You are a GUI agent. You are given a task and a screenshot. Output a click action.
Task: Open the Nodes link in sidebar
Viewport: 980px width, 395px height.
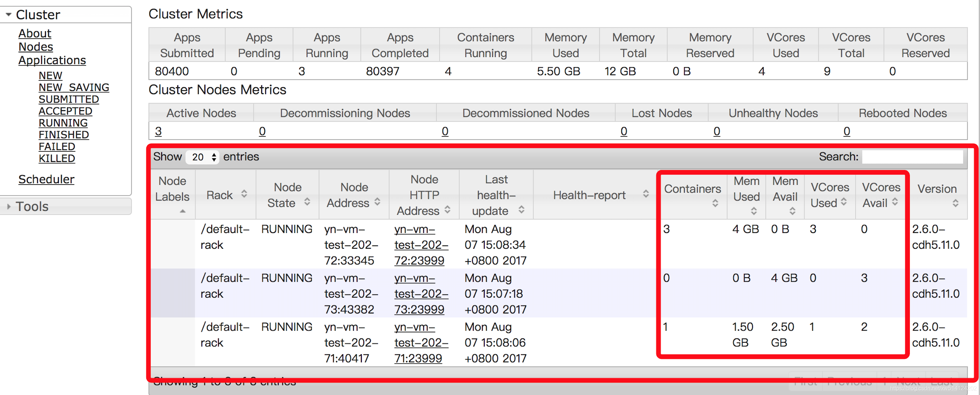coord(36,47)
